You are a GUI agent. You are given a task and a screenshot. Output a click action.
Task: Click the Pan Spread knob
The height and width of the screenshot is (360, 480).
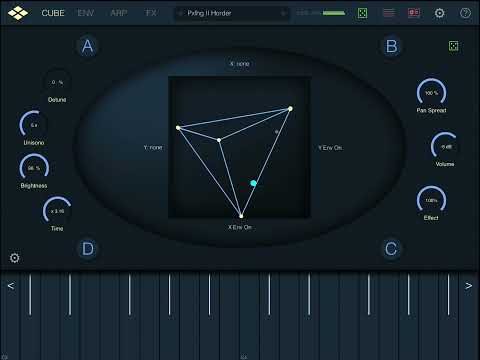click(431, 93)
